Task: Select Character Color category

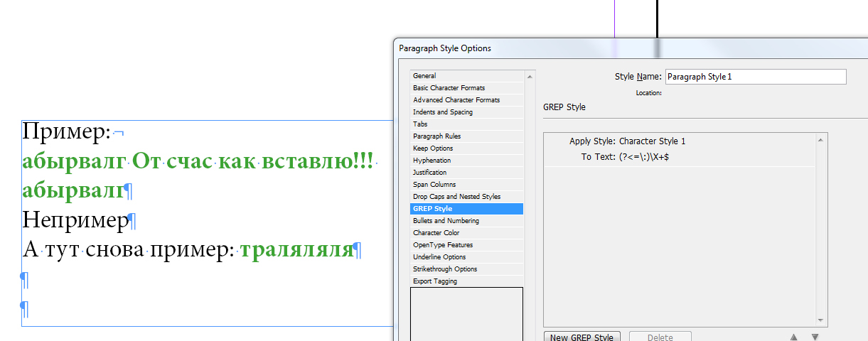Action: point(467,233)
